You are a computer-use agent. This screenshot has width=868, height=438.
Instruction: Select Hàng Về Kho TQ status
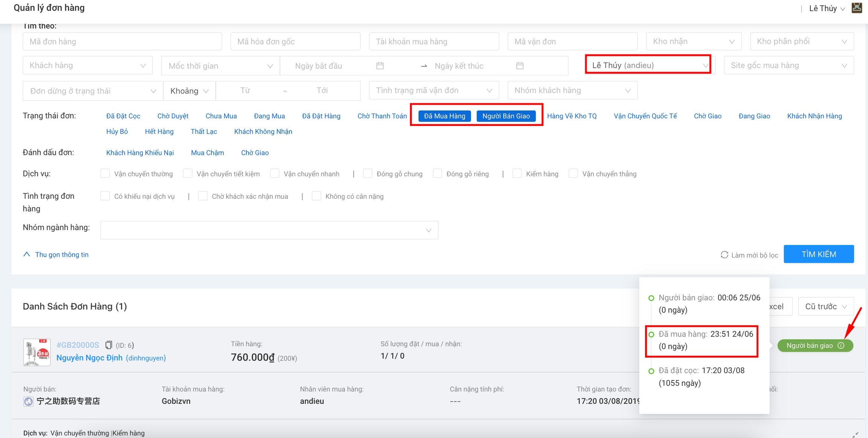tap(572, 116)
